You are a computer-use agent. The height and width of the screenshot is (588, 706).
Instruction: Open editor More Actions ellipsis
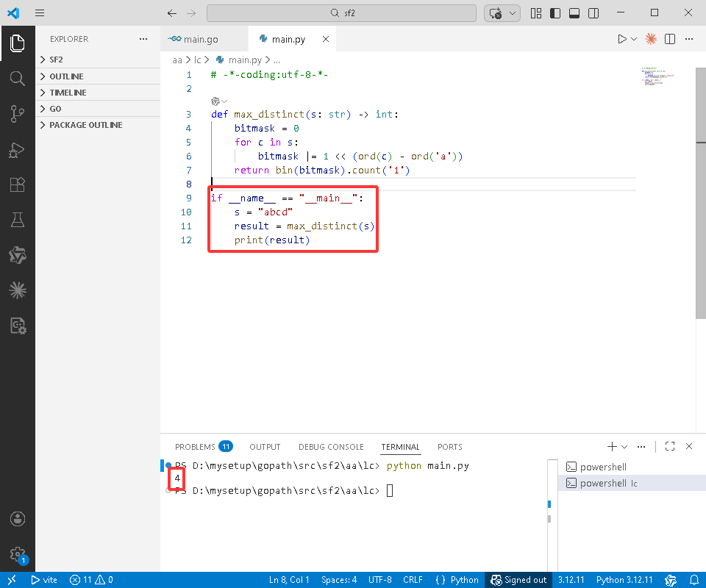pyautogui.click(x=689, y=39)
